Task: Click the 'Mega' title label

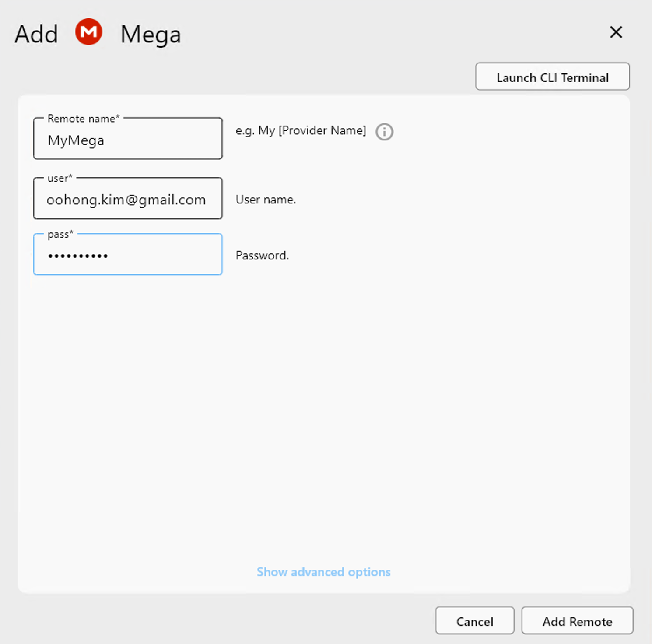Action: (150, 35)
